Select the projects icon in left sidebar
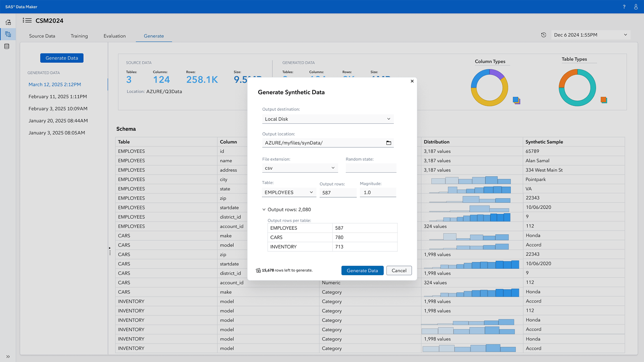This screenshot has width=644, height=362. [x=8, y=34]
